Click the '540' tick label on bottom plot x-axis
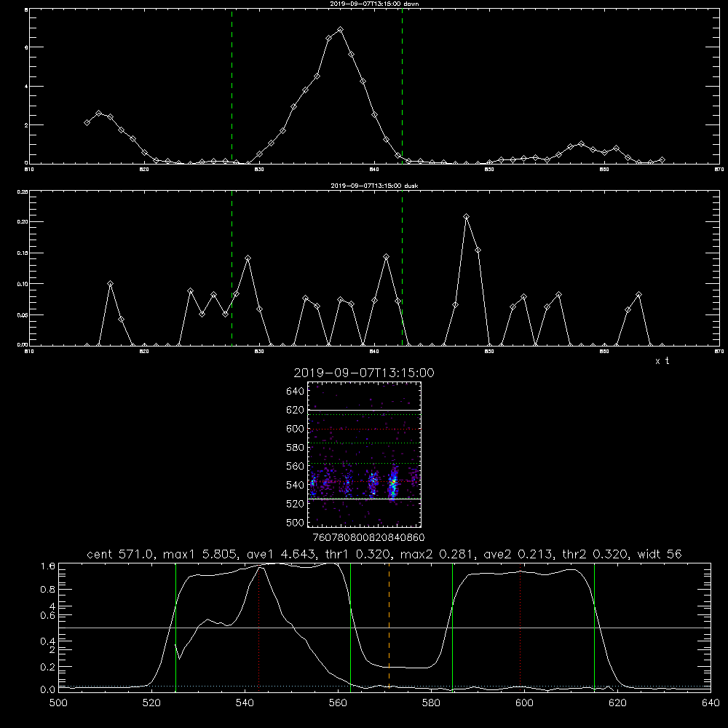 (245, 703)
